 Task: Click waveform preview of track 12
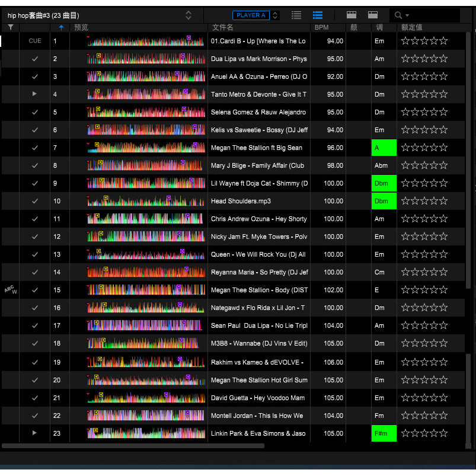click(146, 236)
